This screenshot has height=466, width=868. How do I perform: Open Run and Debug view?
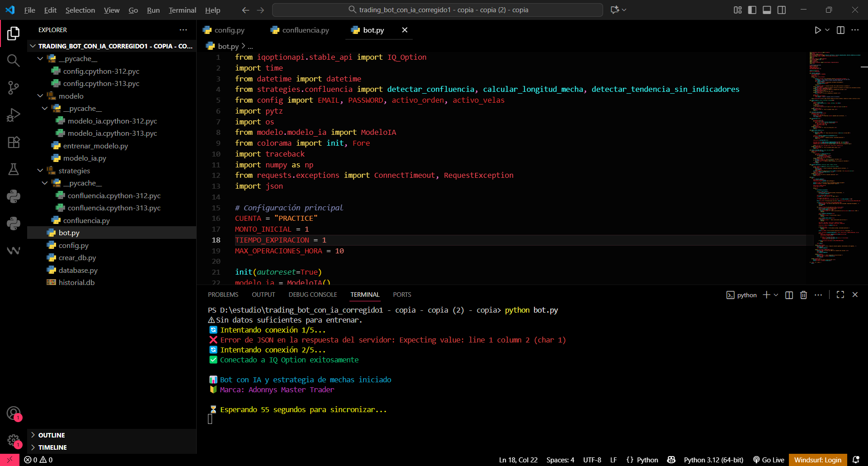pos(13,115)
